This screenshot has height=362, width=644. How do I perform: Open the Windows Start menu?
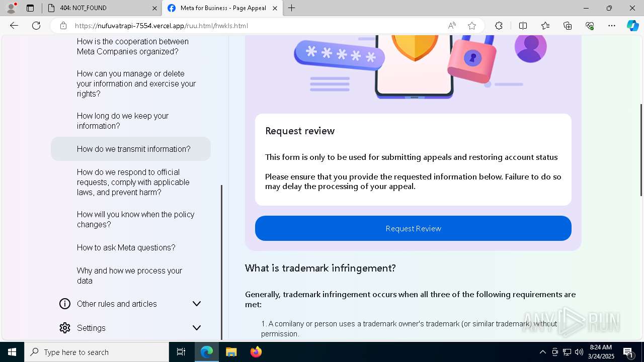tap(12, 352)
